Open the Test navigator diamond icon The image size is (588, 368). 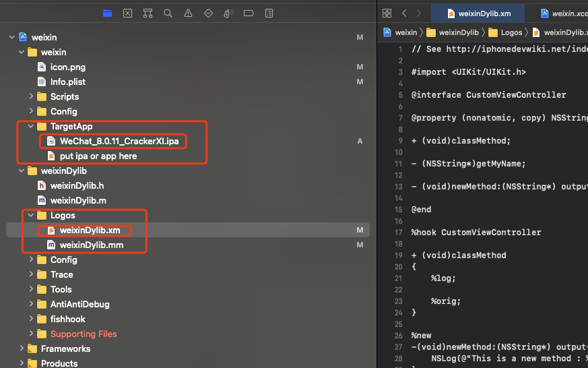[208, 13]
